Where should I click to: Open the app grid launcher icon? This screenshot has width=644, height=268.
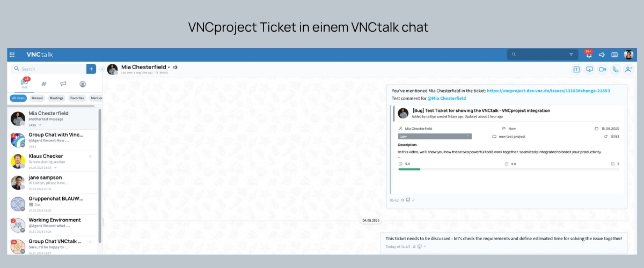[x=12, y=55]
